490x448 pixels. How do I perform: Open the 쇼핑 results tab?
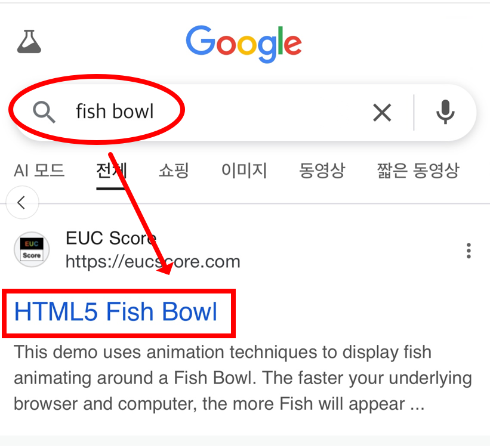(x=173, y=171)
